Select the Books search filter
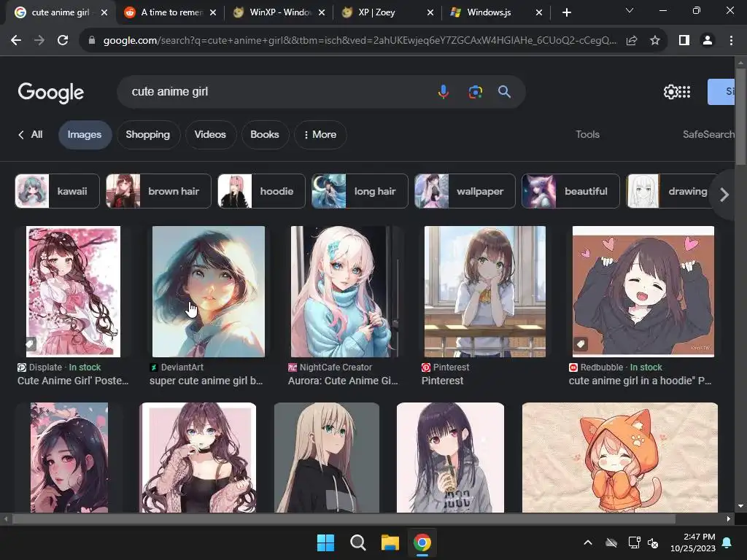This screenshot has width=747, height=560. 265,135
